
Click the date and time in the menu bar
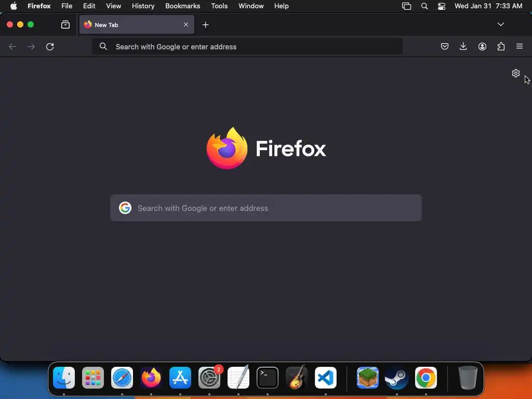(x=488, y=6)
